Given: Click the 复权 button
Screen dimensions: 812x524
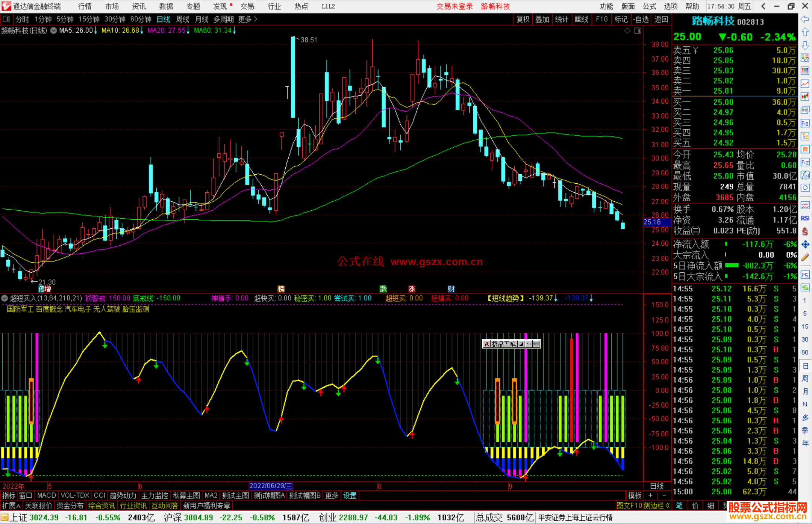Looking at the screenshot, I should click(x=523, y=19).
